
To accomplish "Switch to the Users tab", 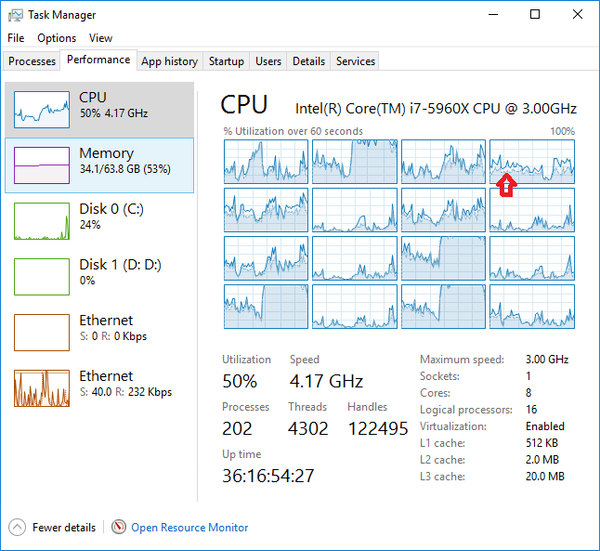I will [x=268, y=61].
